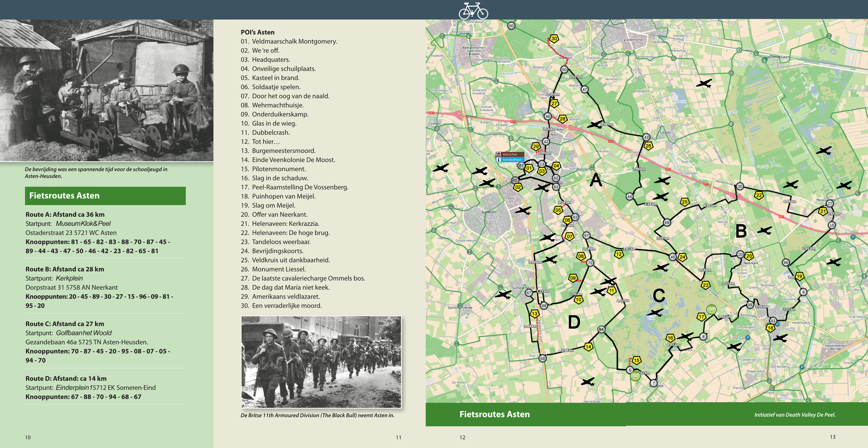Click list entry '19. Slag om Meijel.'

[268, 205]
